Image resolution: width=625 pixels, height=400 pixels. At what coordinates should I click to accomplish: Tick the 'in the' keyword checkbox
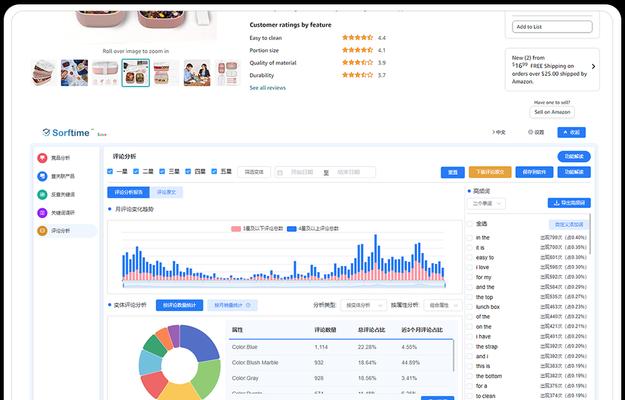click(470, 238)
